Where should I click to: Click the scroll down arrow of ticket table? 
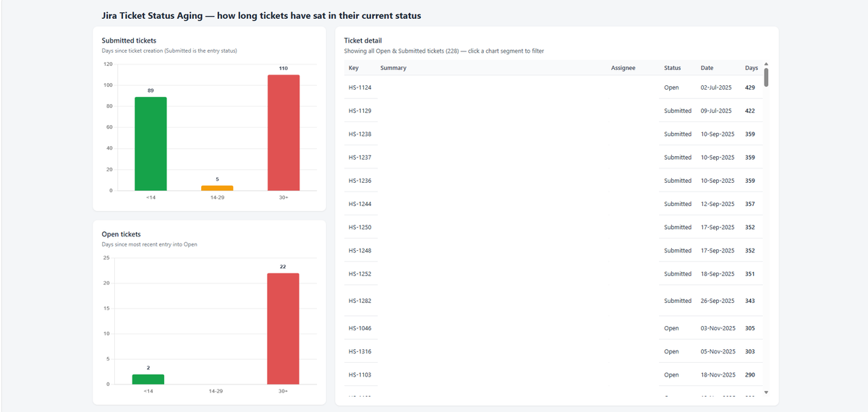pos(766,392)
